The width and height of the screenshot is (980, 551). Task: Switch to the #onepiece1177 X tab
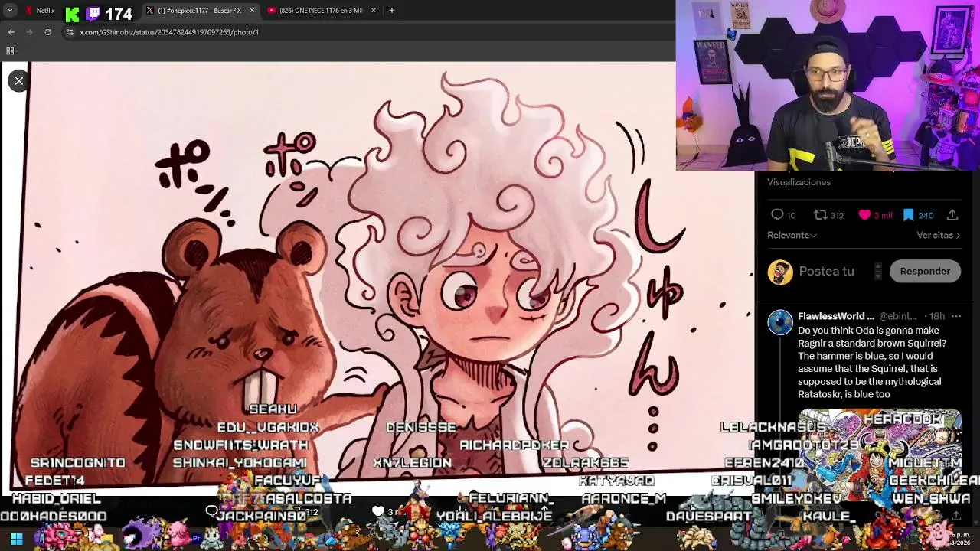201,11
